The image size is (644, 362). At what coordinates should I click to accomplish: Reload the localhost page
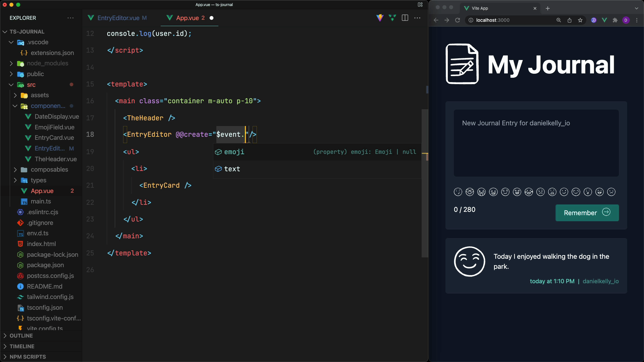pos(457,20)
